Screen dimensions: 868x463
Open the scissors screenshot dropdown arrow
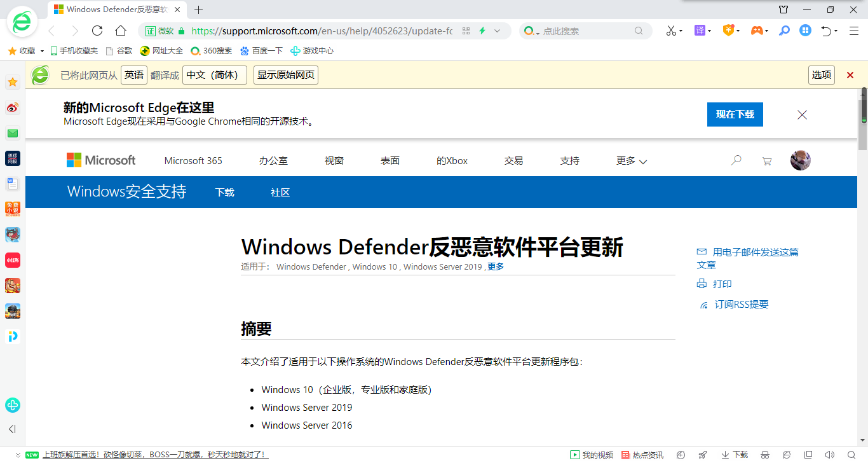click(x=681, y=31)
